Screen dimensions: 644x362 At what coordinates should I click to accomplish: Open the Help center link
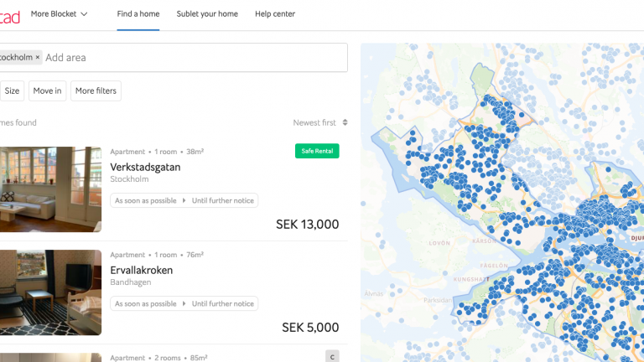coord(275,14)
